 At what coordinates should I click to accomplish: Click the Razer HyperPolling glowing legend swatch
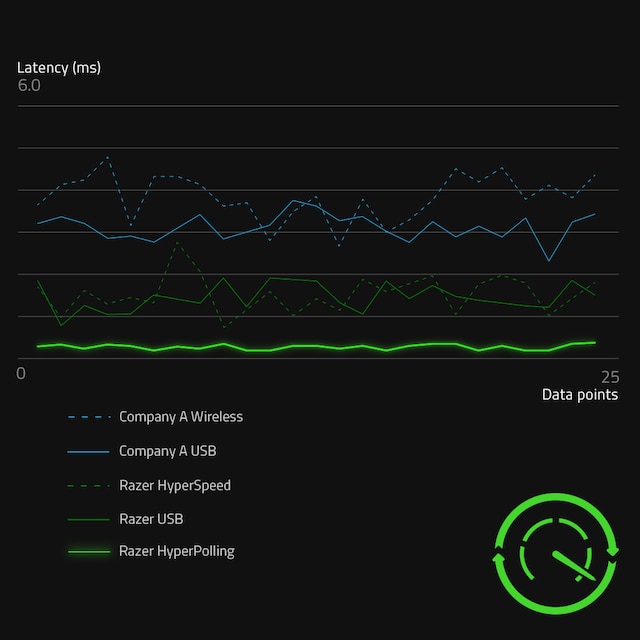(x=87, y=551)
